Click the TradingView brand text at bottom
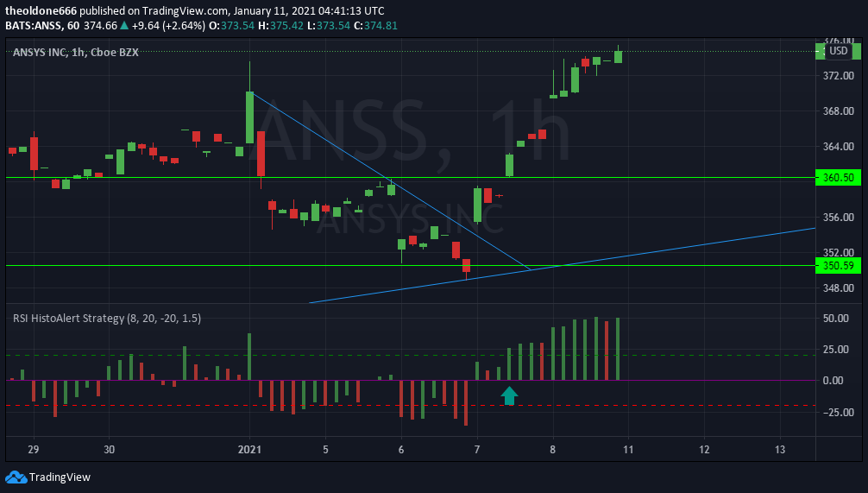 (x=60, y=477)
